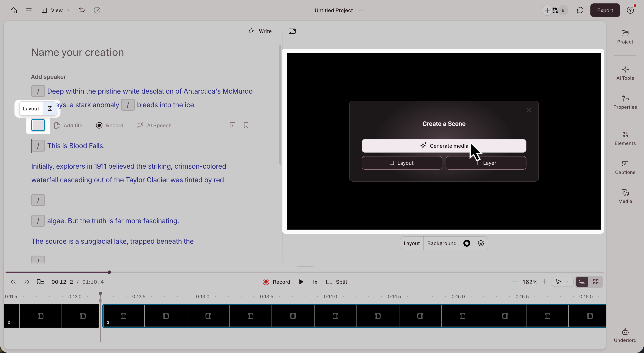
Task: Open the Captions panel
Action: [x=625, y=167]
